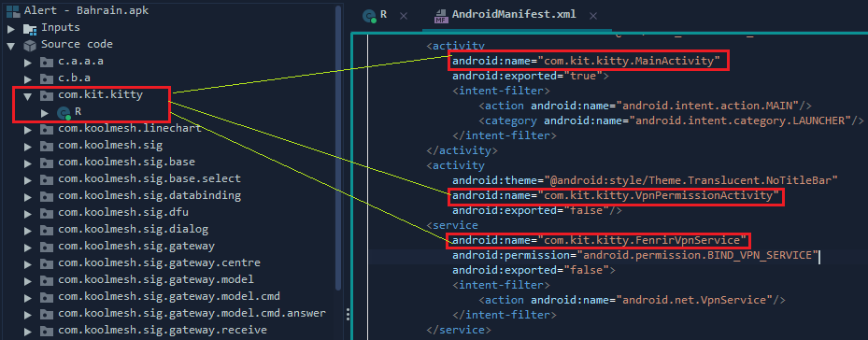Expand the Inputs node
The width and height of the screenshot is (868, 340).
click(11, 28)
